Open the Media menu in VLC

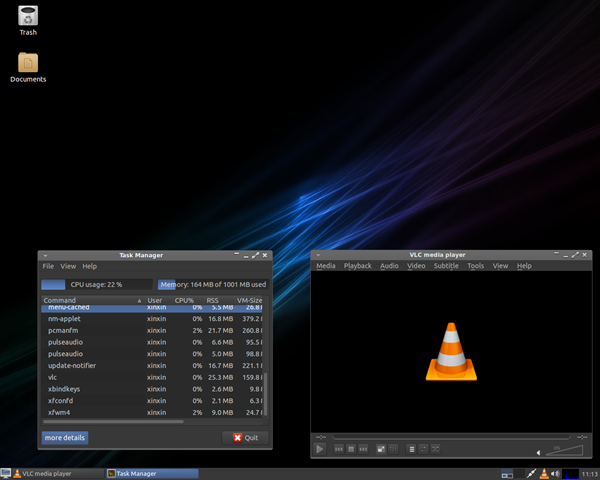point(326,266)
